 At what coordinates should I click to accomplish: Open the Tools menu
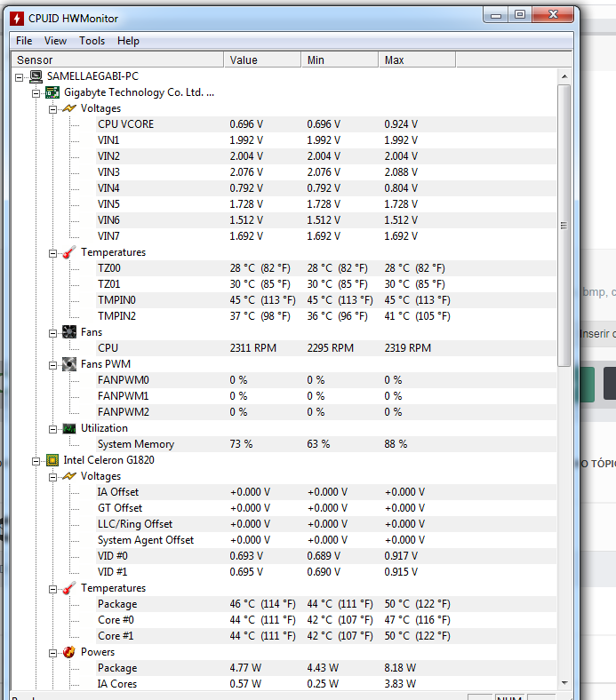(x=92, y=41)
